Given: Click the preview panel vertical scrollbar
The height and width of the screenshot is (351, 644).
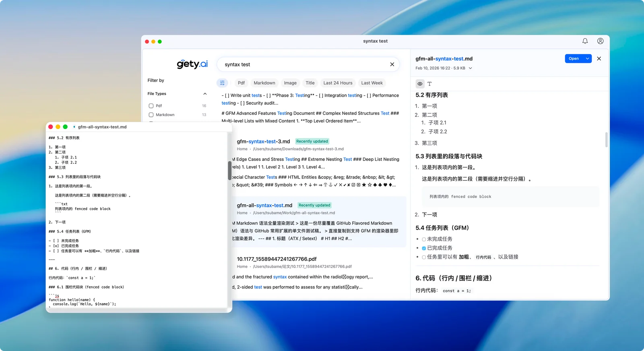Looking at the screenshot, I should [606, 139].
